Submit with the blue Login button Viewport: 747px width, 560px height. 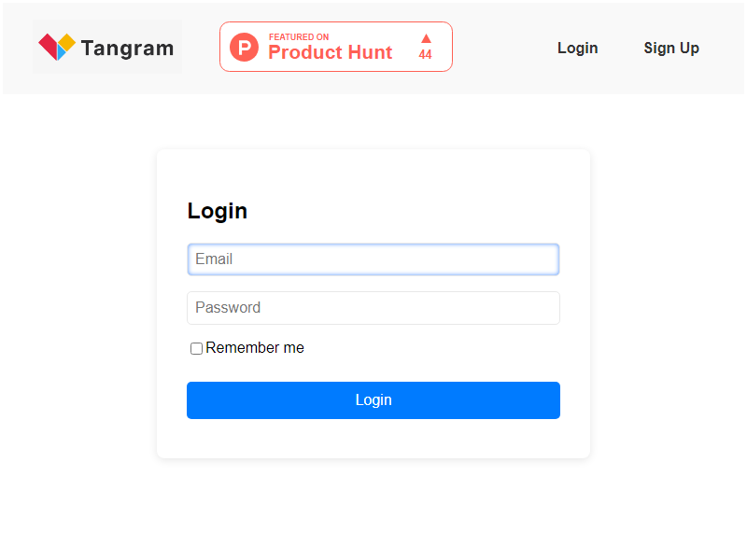tap(373, 400)
